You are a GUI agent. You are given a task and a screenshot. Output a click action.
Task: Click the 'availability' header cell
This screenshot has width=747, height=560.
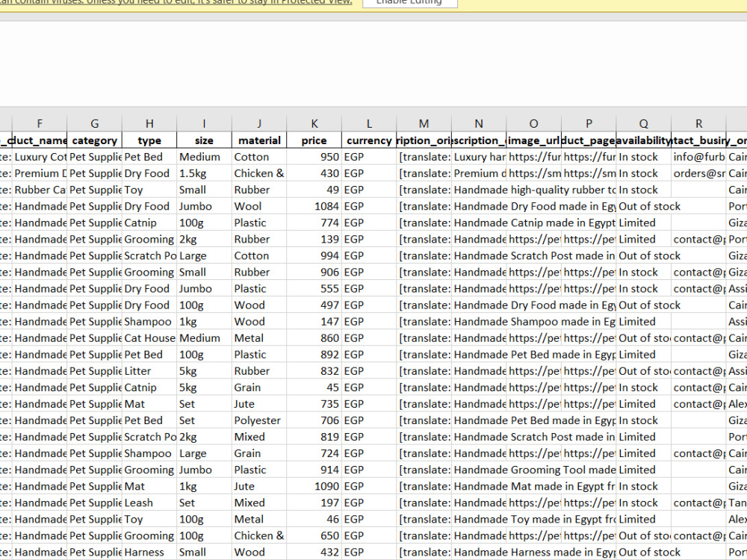[x=644, y=140]
